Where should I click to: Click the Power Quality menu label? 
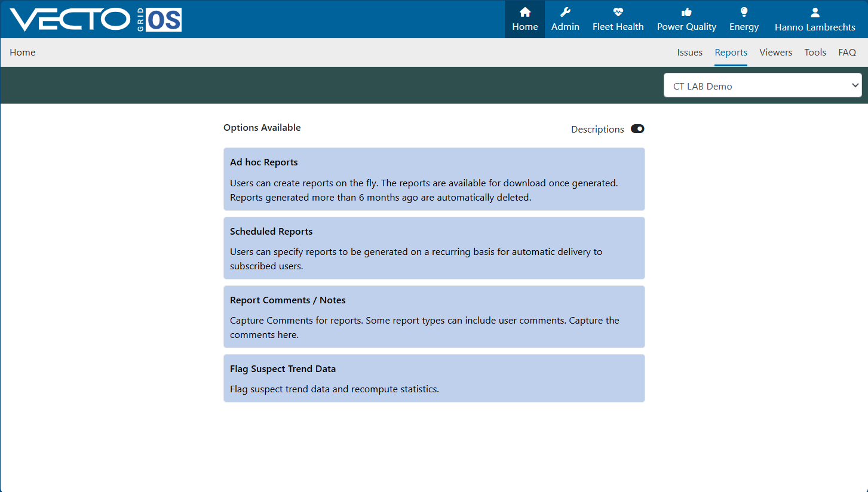(686, 27)
